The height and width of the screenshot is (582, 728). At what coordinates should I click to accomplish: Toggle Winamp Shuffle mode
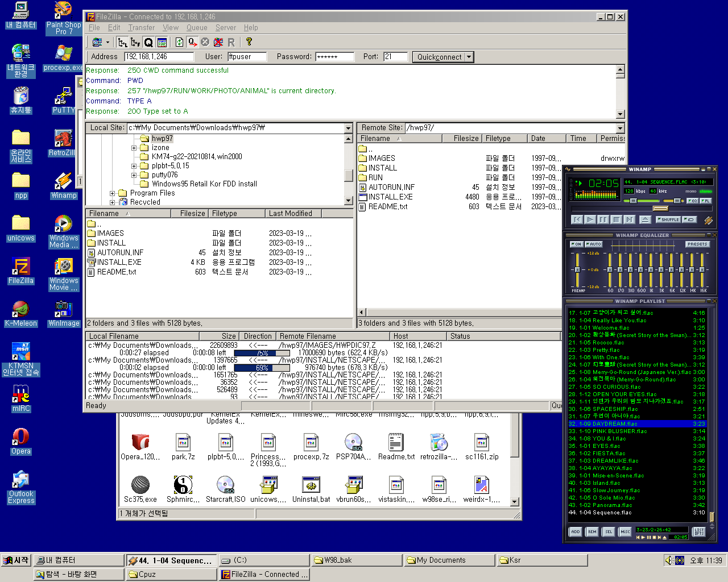(x=668, y=219)
